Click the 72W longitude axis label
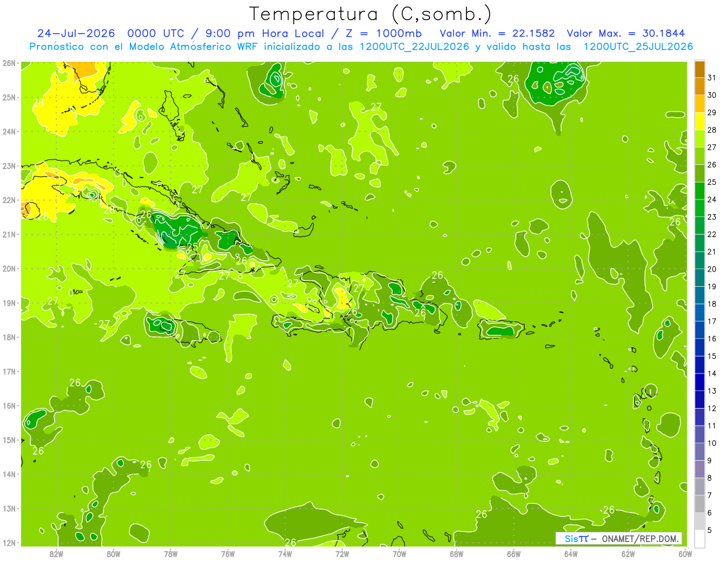The height and width of the screenshot is (562, 728). click(x=342, y=553)
